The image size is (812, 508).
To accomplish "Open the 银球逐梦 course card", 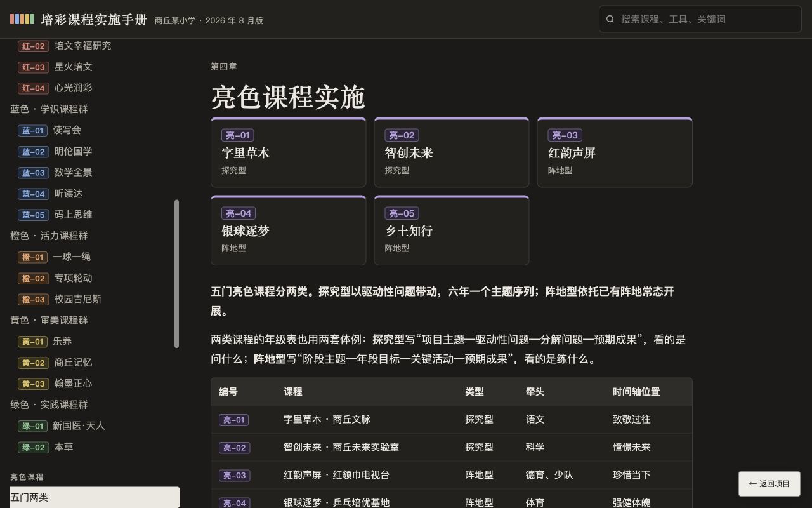I will coord(289,231).
